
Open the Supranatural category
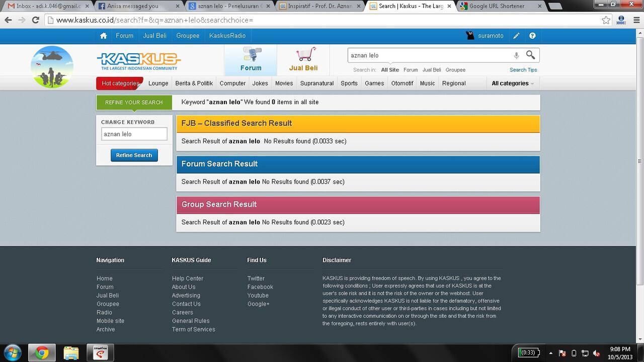click(317, 83)
